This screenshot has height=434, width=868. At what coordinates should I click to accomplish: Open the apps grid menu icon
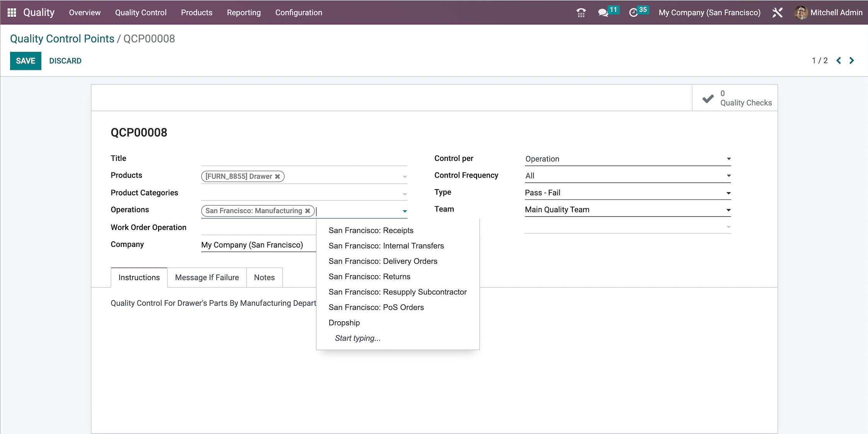coord(12,12)
